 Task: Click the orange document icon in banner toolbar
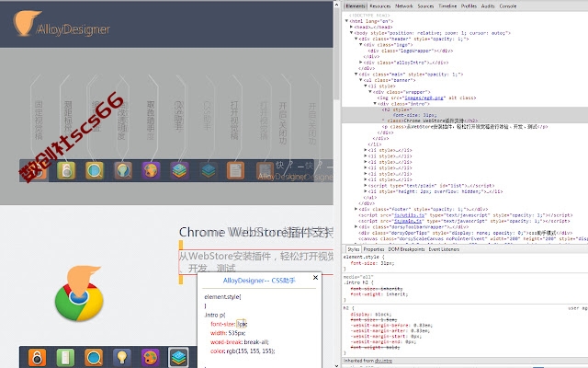tap(236, 170)
